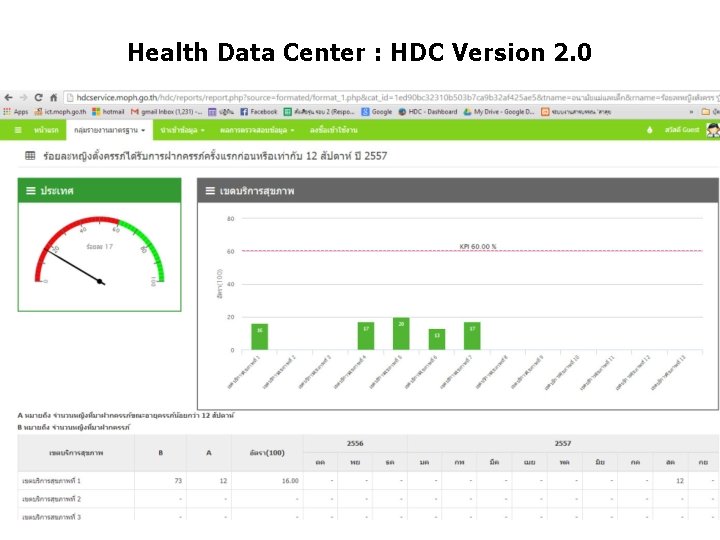Open the ประเทศ panel menu icon
The image size is (720, 540).
click(x=31, y=191)
